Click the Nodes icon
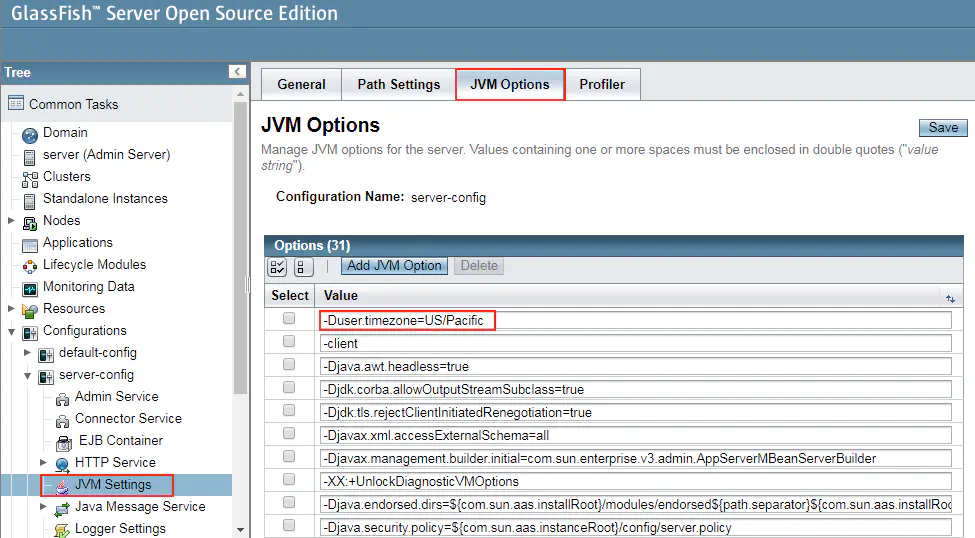Image resolution: width=975 pixels, height=538 pixels. tap(29, 223)
